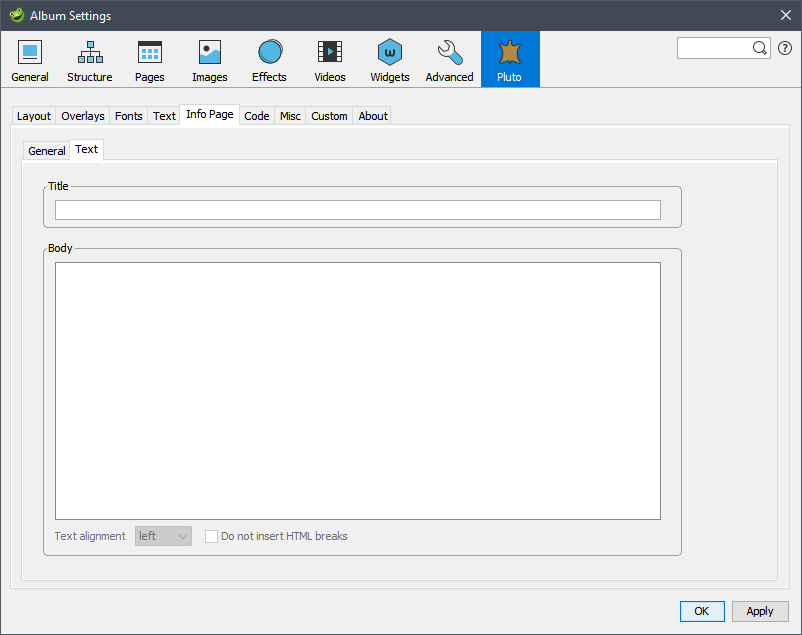Switch to the Custom tab
802x635 pixels.
click(329, 116)
